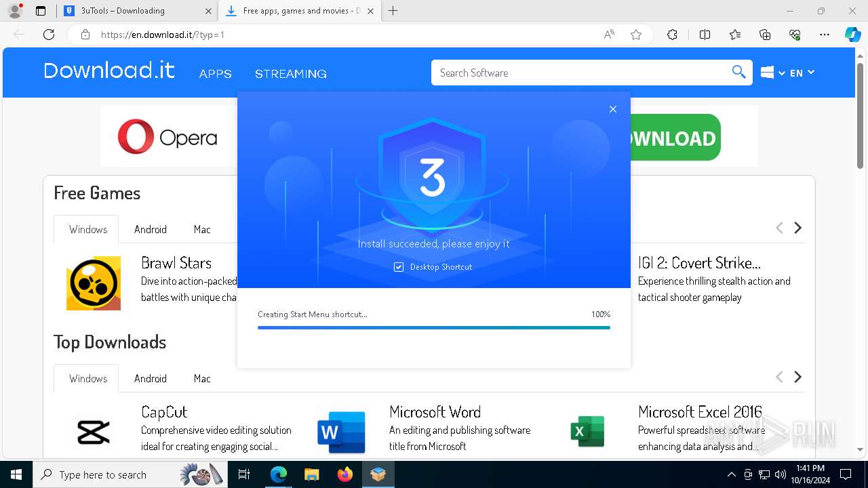Open Edge settings and more menu
The image size is (868, 488).
click(x=825, y=35)
